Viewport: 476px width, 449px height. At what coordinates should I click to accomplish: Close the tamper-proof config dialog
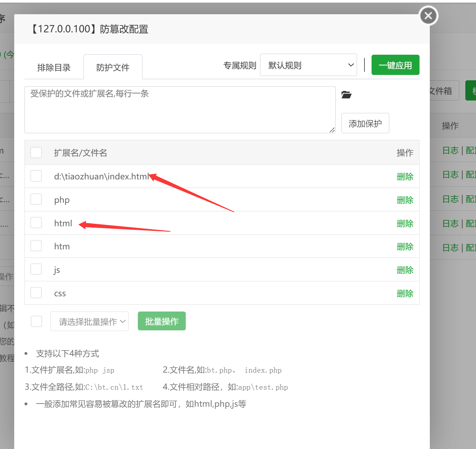[428, 16]
